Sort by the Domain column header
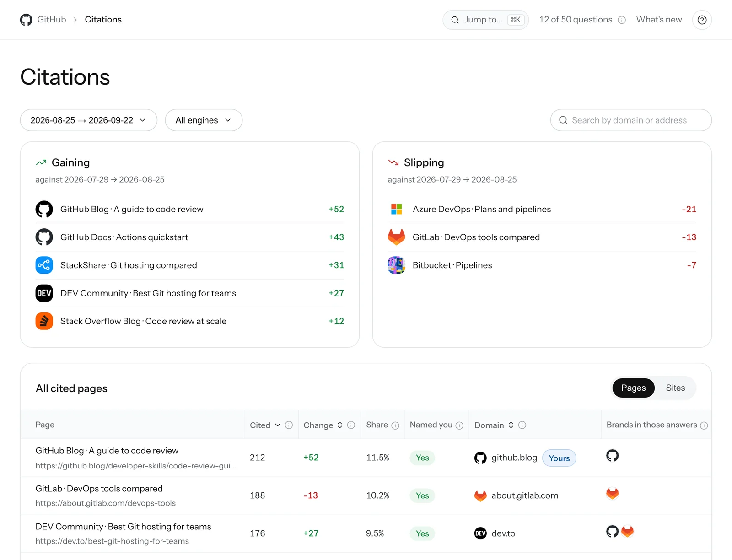The width and height of the screenshot is (732, 560). 494,425
